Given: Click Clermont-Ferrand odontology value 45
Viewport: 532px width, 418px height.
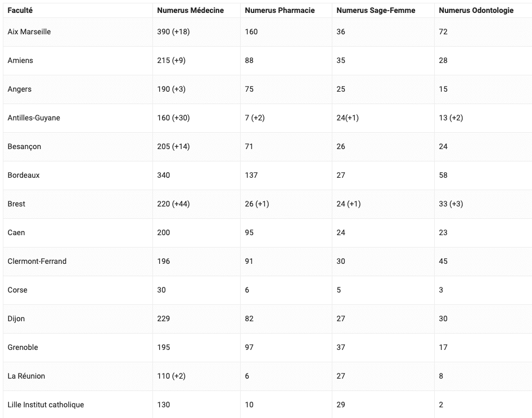Looking at the screenshot, I should [443, 261].
